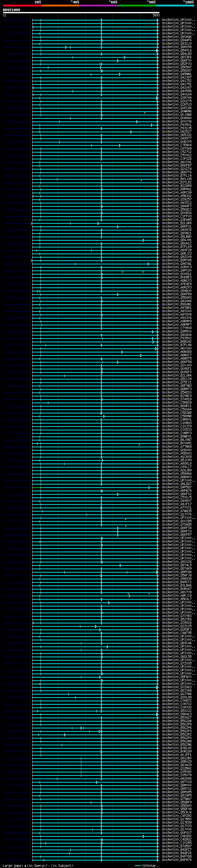Click the orange ~40% identity color segment
The height and width of the screenshot is (868, 197).
pyautogui.click(x=60, y=6)
